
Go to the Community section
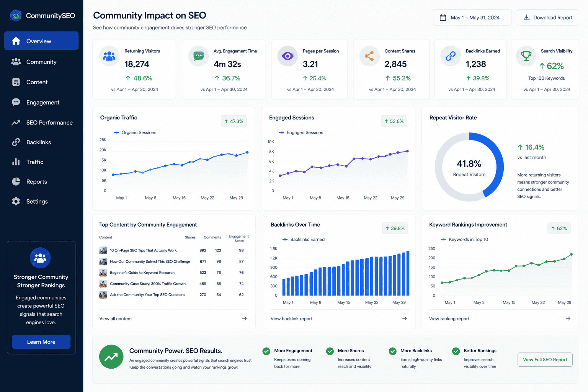click(x=41, y=62)
